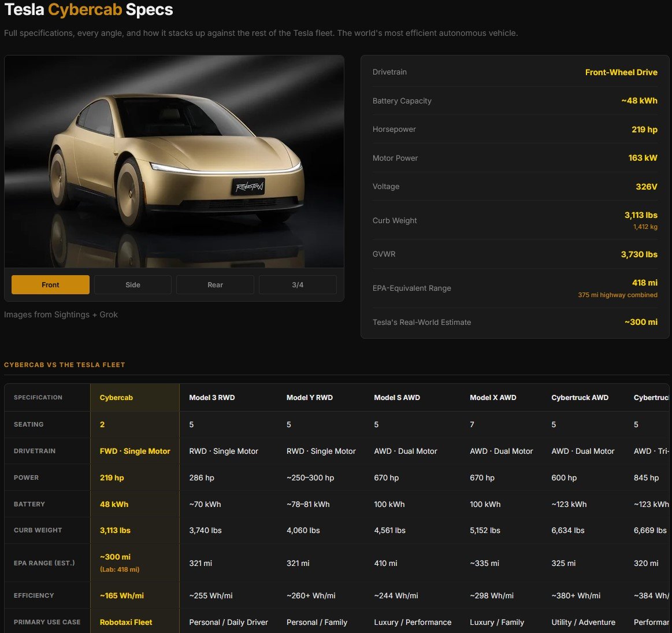Click the '1,412 kg' curb weight subvalue
The width and height of the screenshot is (672, 633).
click(x=645, y=227)
